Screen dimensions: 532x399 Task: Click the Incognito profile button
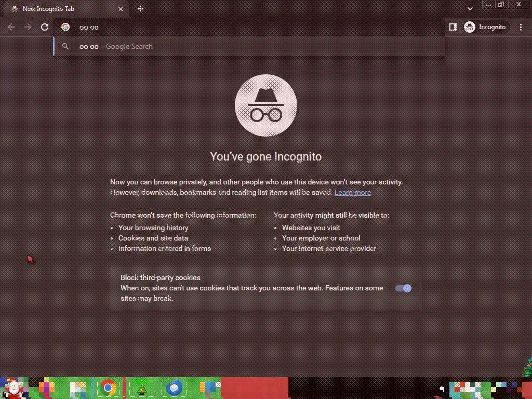(485, 27)
